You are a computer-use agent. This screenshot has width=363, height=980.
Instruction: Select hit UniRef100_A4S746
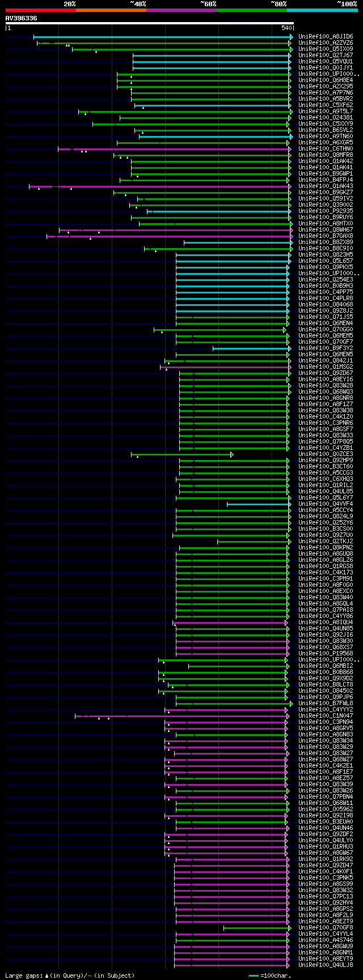point(326,940)
